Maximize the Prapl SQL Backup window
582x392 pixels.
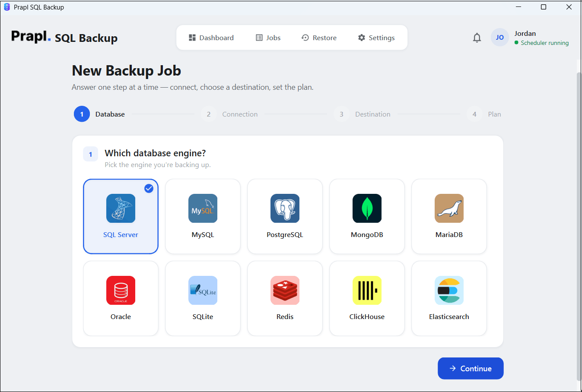pos(544,7)
